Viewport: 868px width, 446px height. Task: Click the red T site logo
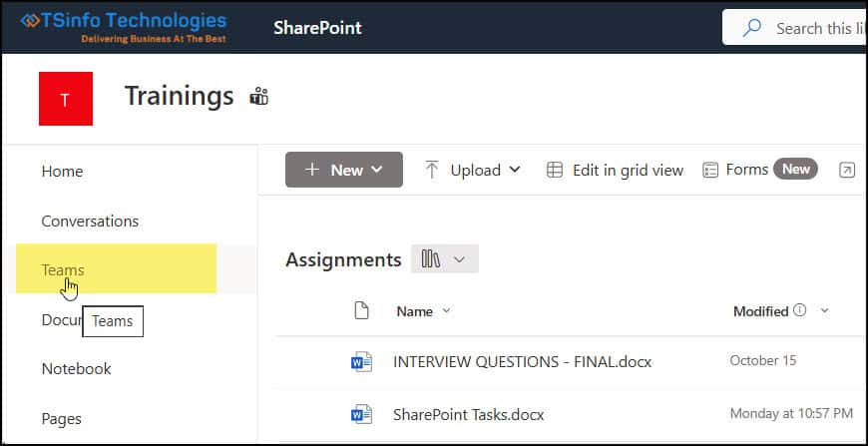[66, 99]
